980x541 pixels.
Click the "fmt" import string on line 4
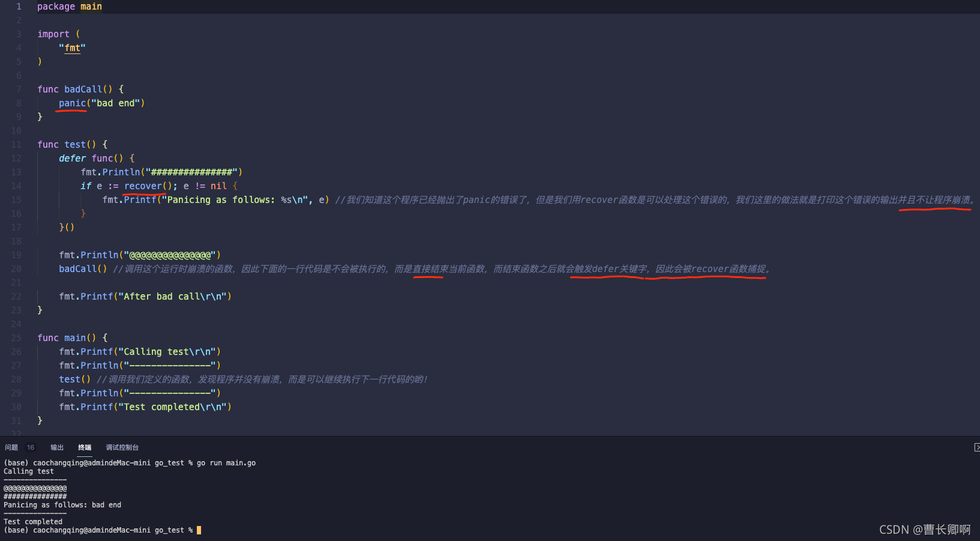[72, 47]
